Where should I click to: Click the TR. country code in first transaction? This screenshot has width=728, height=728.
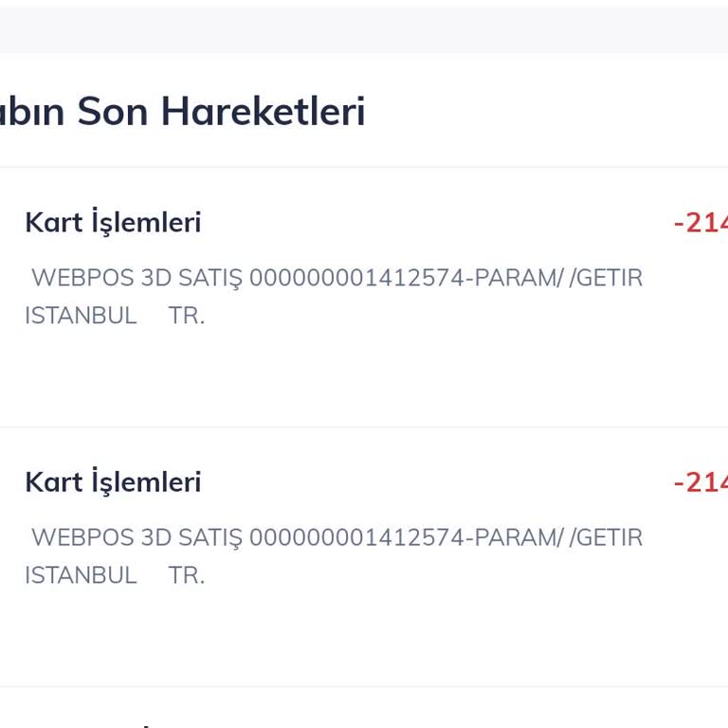(x=187, y=316)
